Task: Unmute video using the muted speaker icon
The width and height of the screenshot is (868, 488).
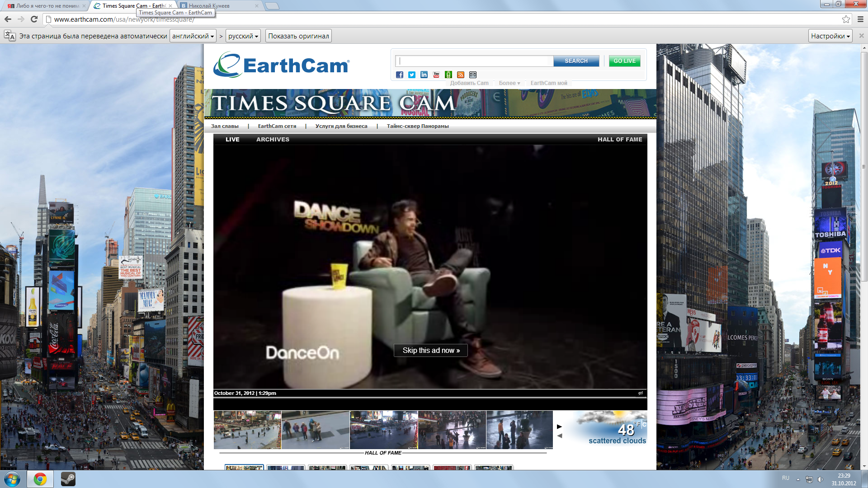Action: [641, 393]
